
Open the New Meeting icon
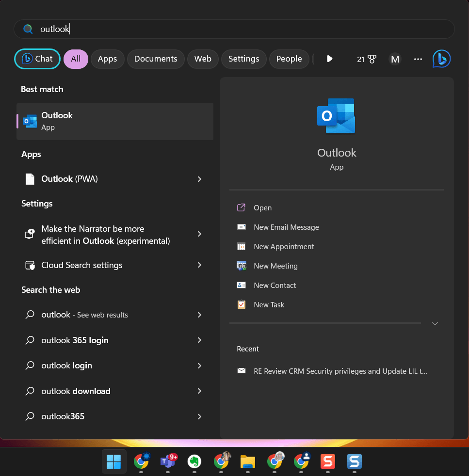(241, 266)
